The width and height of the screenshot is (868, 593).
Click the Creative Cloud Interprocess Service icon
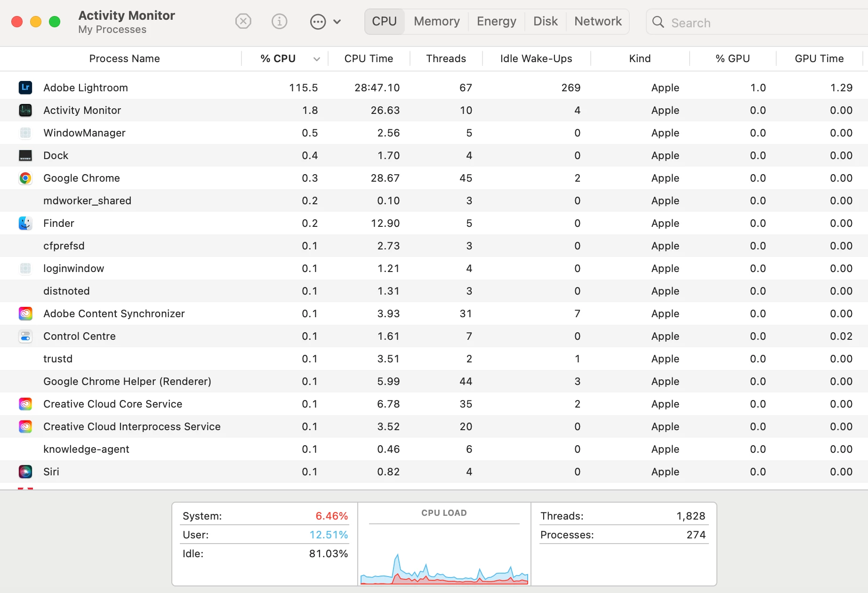click(25, 426)
